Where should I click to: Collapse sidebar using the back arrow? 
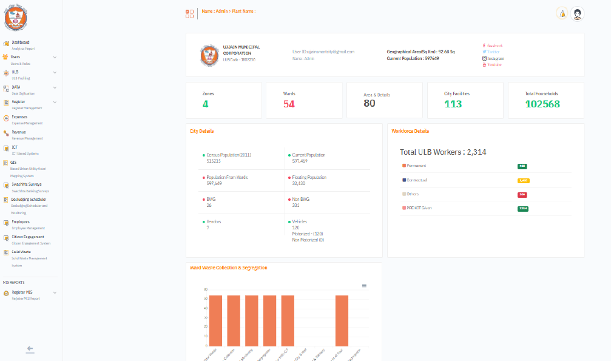pyautogui.click(x=30, y=349)
